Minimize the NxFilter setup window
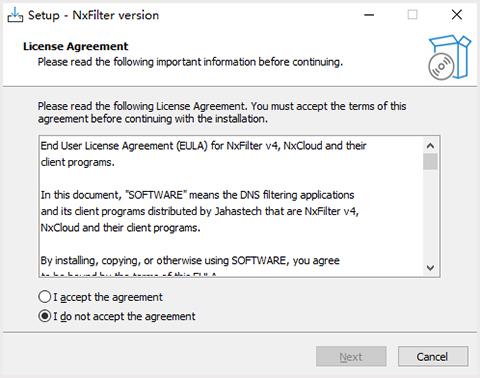This screenshot has height=378, width=480. (x=369, y=15)
